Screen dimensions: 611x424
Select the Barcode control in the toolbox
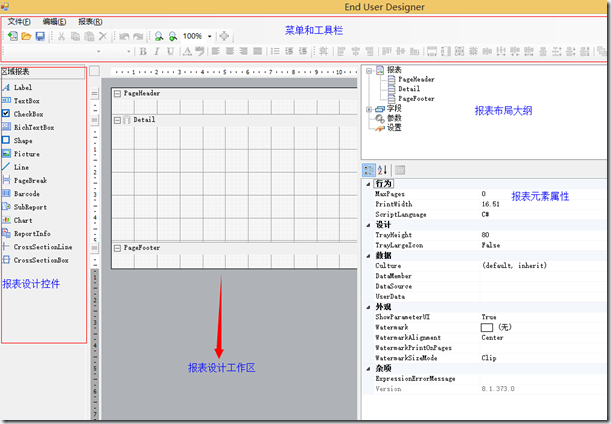tap(21, 194)
